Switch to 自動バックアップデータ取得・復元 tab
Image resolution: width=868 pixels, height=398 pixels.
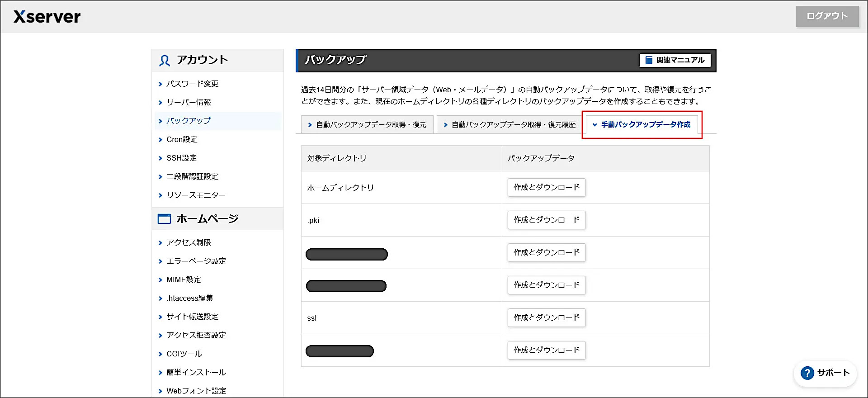(367, 124)
